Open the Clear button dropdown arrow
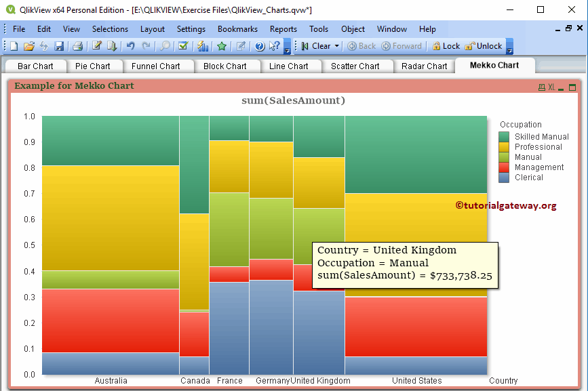 coord(336,46)
